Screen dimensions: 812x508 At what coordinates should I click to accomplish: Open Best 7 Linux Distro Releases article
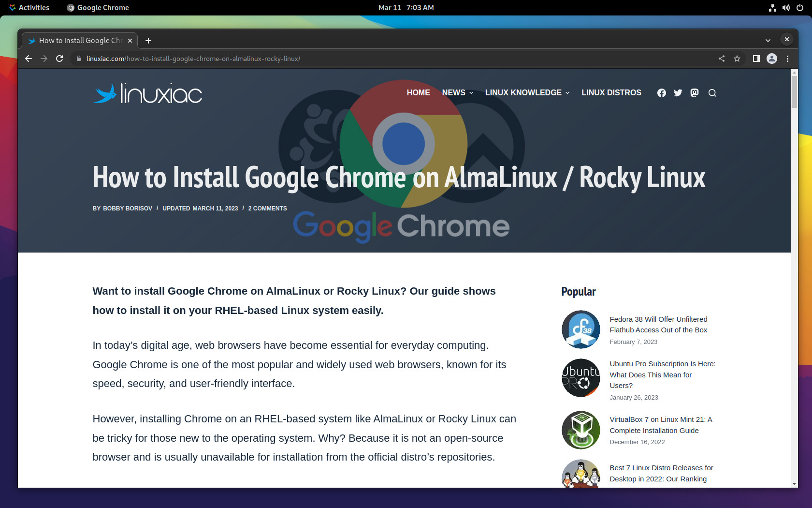[661, 473]
